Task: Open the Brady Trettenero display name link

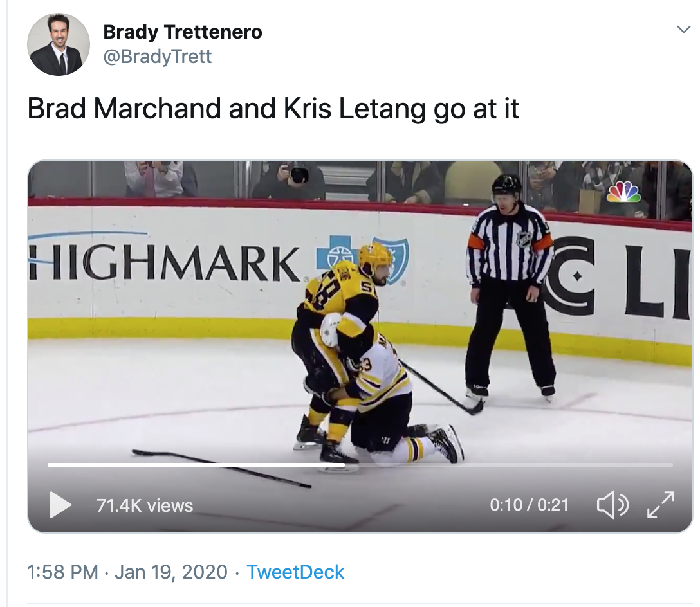Action: coord(183,32)
